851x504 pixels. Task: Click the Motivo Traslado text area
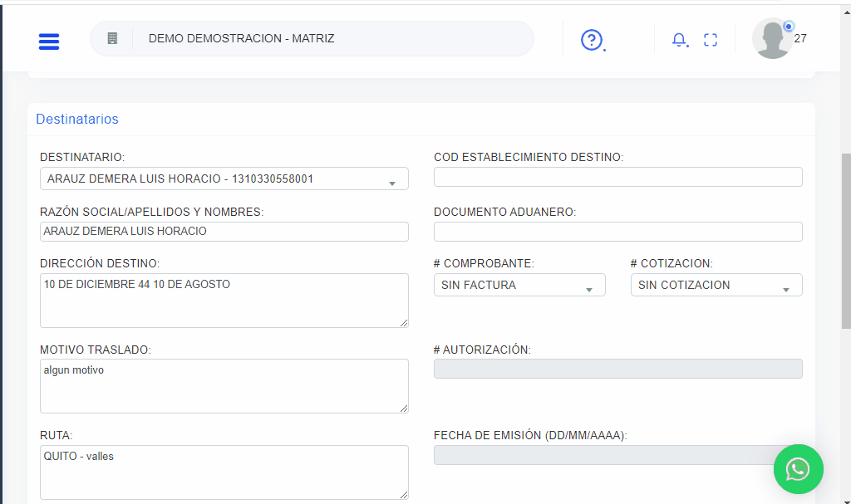pyautogui.click(x=224, y=386)
